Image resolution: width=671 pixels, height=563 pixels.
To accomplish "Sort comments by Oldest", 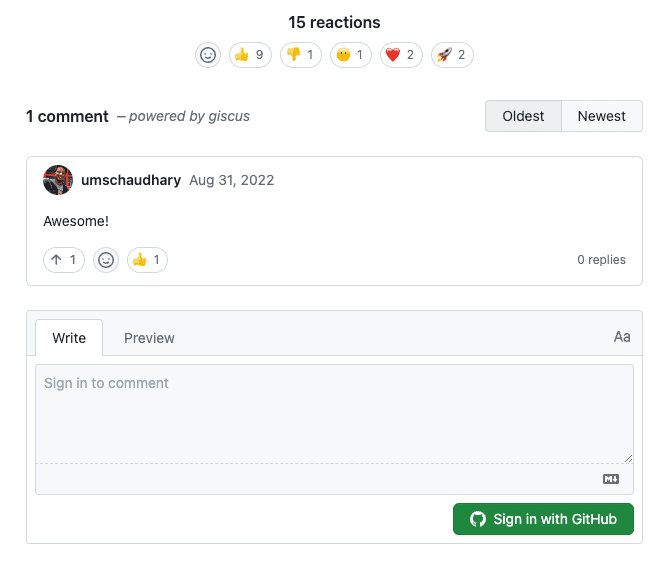I will coord(523,116).
